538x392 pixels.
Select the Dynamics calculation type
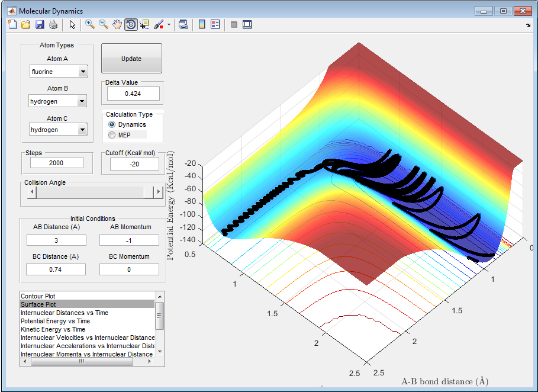pos(112,124)
